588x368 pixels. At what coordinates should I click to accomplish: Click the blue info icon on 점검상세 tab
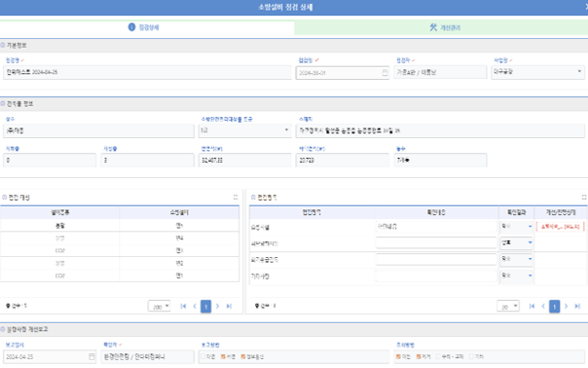pos(131,27)
